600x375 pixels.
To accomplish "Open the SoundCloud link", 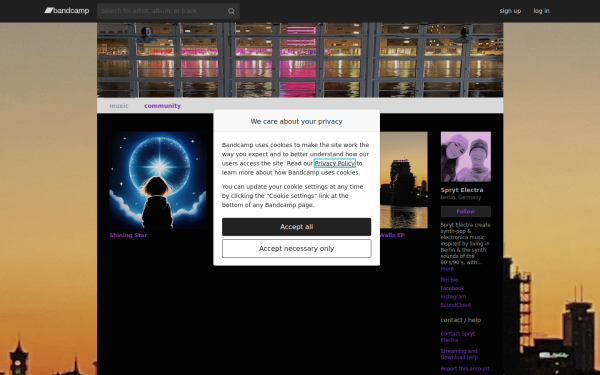I will tap(455, 305).
